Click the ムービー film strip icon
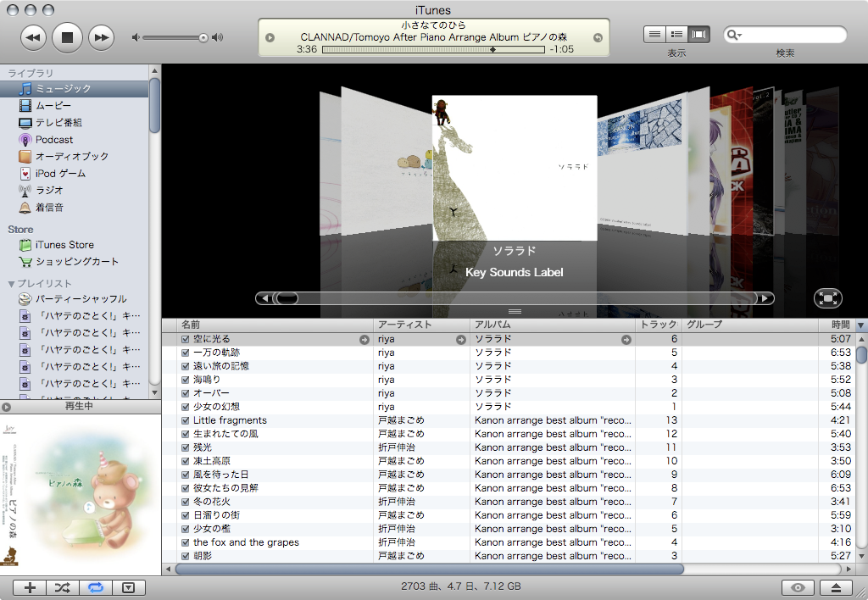The height and width of the screenshot is (600, 868). [x=25, y=106]
